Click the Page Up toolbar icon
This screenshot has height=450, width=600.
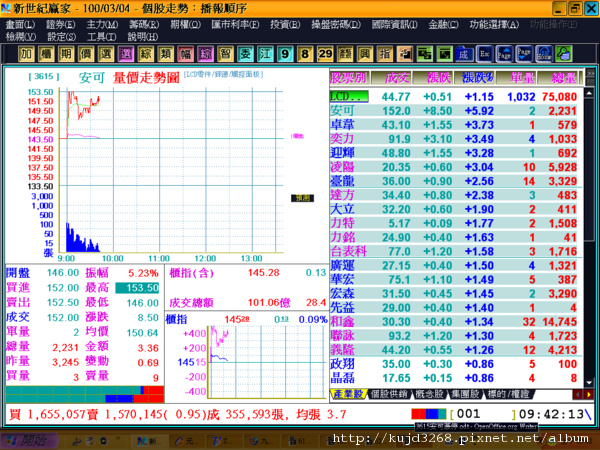point(504,54)
